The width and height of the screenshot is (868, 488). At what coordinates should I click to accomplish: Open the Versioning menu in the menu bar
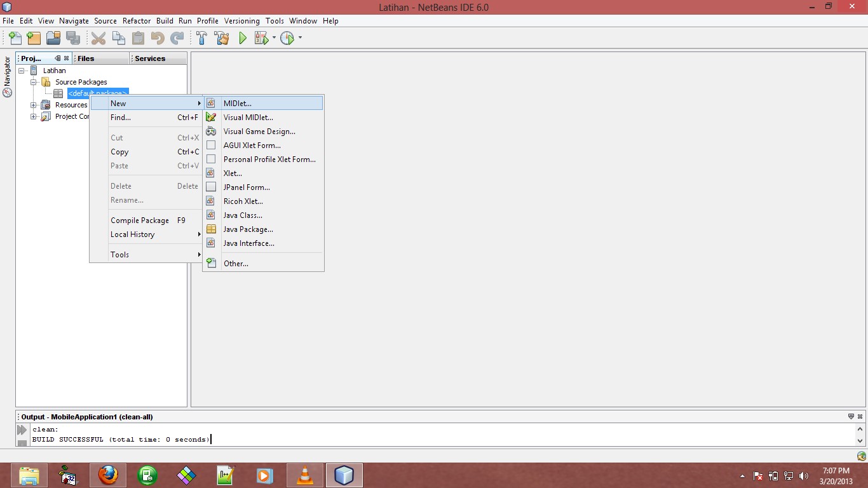click(x=241, y=21)
